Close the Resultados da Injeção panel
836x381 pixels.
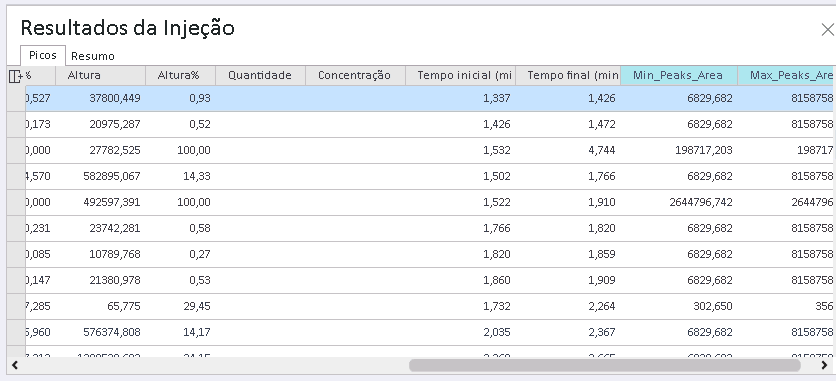pos(827,30)
